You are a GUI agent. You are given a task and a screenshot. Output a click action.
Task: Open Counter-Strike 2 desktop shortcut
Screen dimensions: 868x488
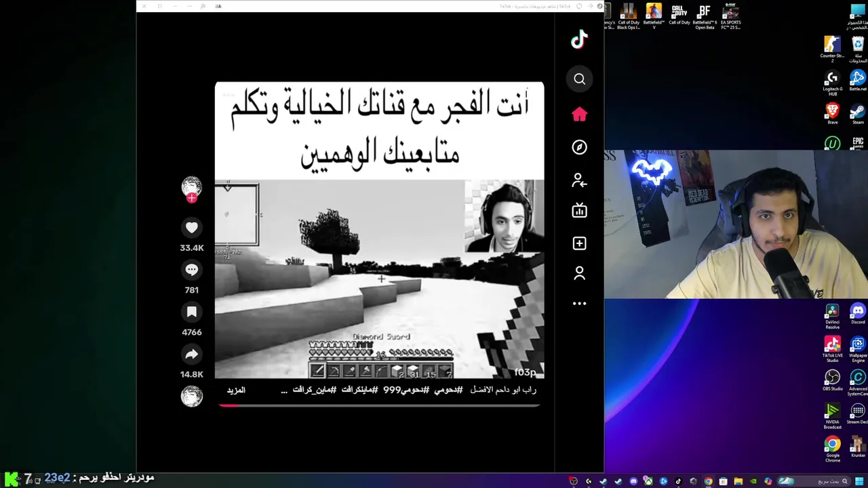(832, 49)
